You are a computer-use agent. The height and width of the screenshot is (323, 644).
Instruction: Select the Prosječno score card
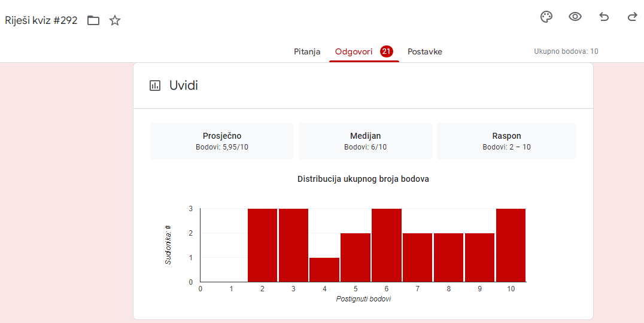(x=222, y=141)
